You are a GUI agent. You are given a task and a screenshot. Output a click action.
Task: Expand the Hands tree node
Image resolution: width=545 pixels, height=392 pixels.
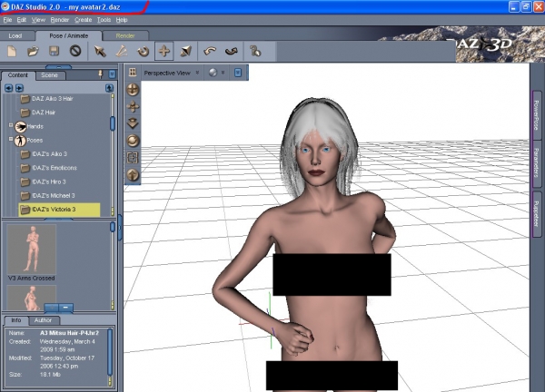coord(11,125)
